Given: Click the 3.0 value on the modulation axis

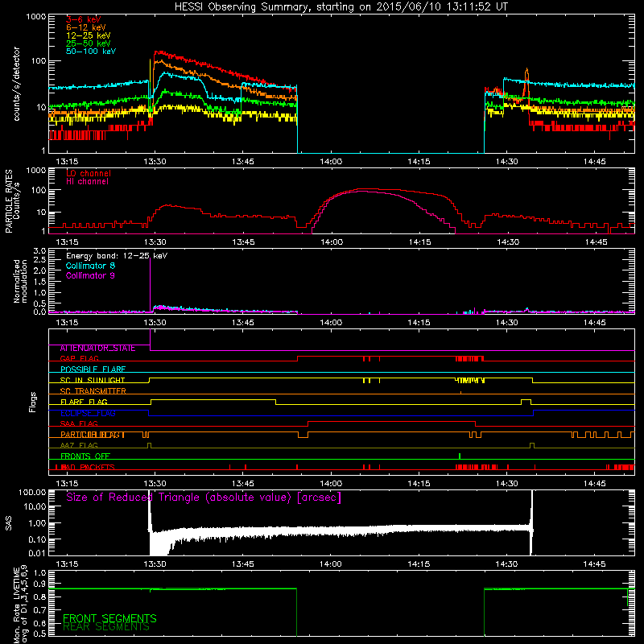Looking at the screenshot, I should click(39, 251).
